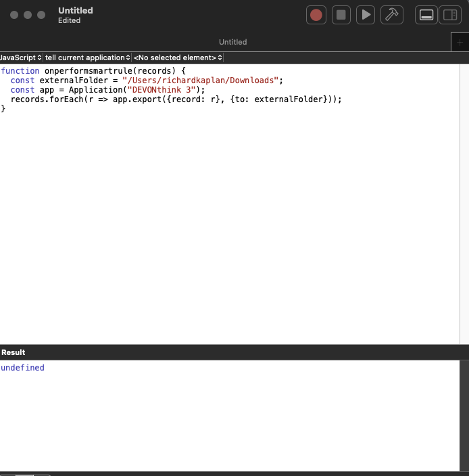Click the Result pane header
Viewport: 469px width, 476px height.
(x=14, y=352)
